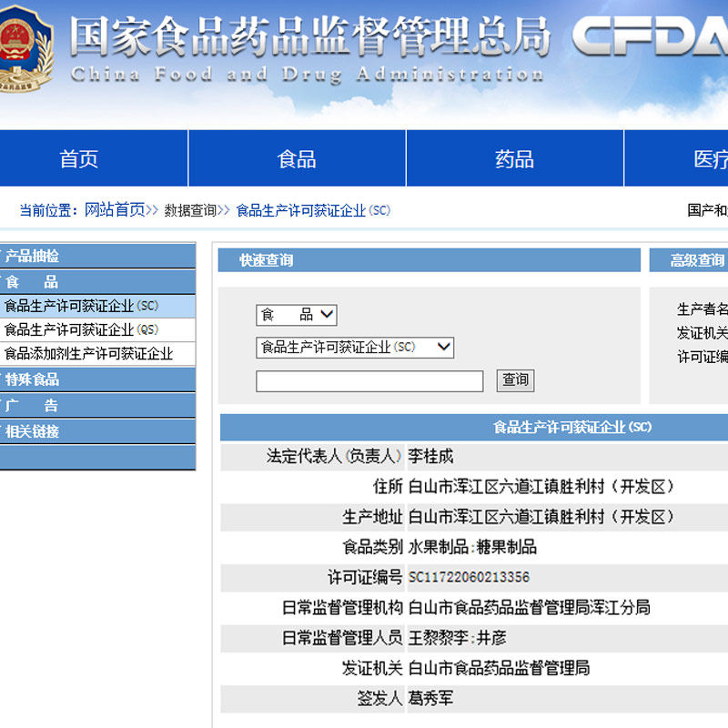Click the CFDA national emblem logo
This screenshot has width=728, height=728.
click(x=25, y=49)
